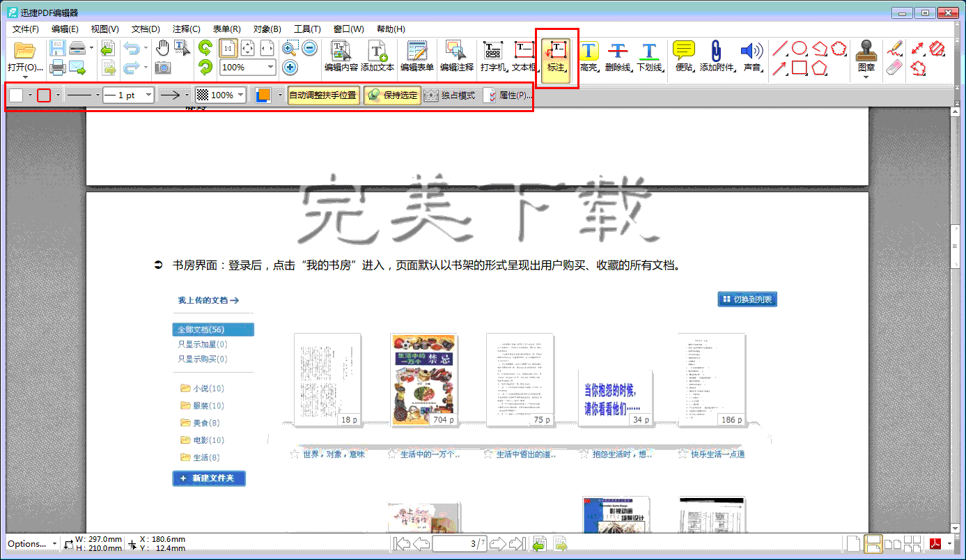966x560 pixels.
Task: Toggle 独占模式 exclusive mode
Action: coord(450,95)
